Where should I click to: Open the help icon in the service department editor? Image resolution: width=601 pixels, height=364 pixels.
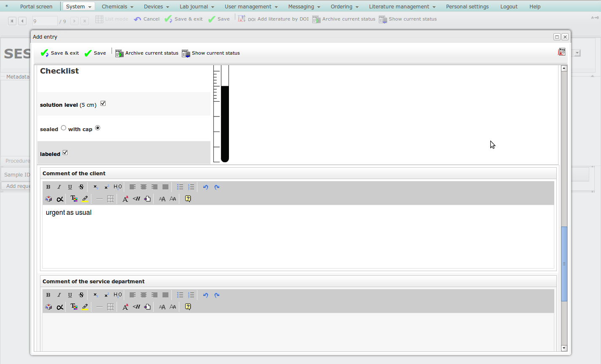[x=188, y=307]
